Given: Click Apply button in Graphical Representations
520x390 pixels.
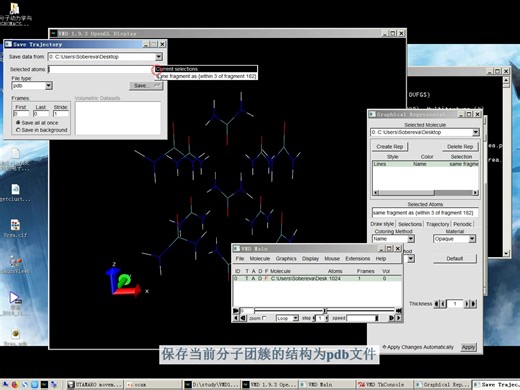Looking at the screenshot, I should click(468, 347).
